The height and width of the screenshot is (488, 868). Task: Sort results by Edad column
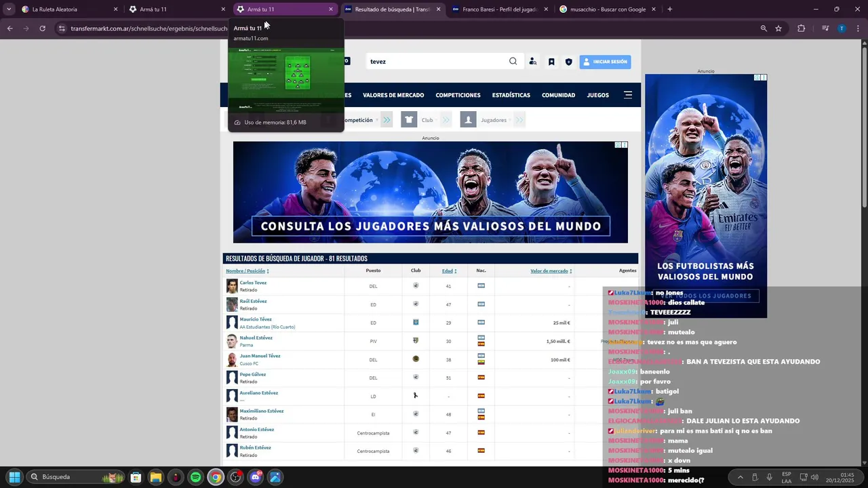coord(449,271)
